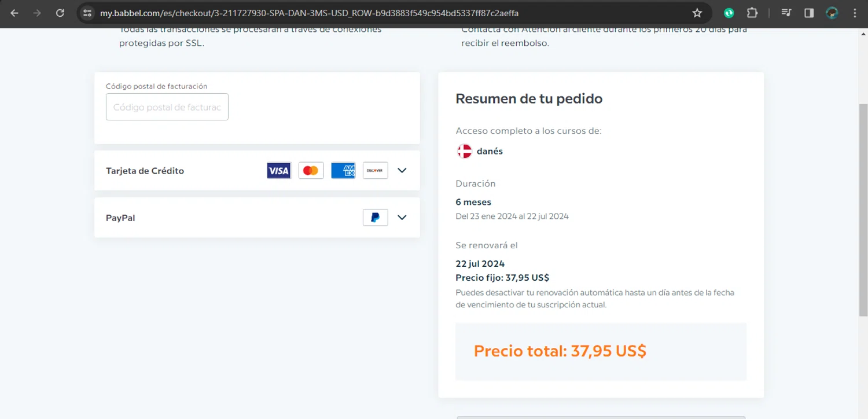Viewport: 868px width, 419px height.
Task: Click the Resumen de tu pedido heading
Action: (x=529, y=98)
